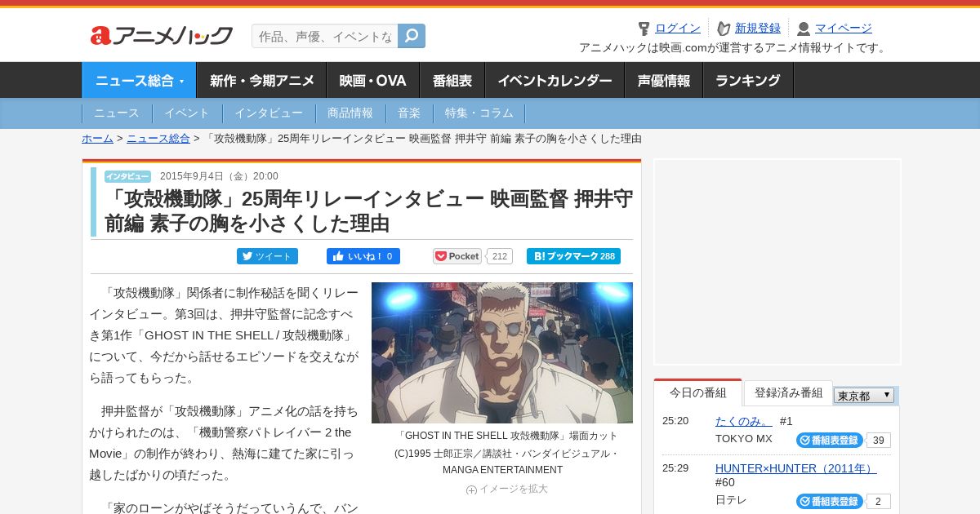Screen dimensions: 980x514
Task: Click the 日テレ channel name
Action: point(731,500)
